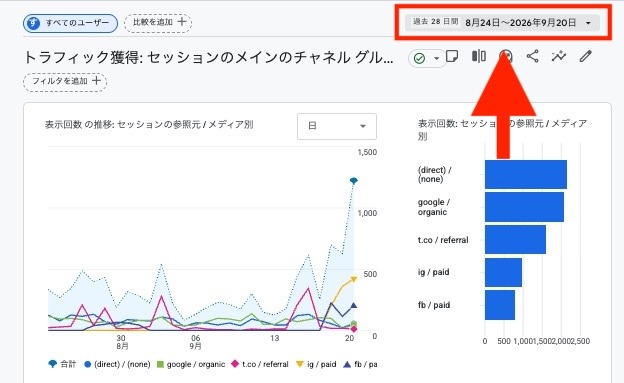
Task: Click the 過去 28 日間 label
Action: coord(435,22)
